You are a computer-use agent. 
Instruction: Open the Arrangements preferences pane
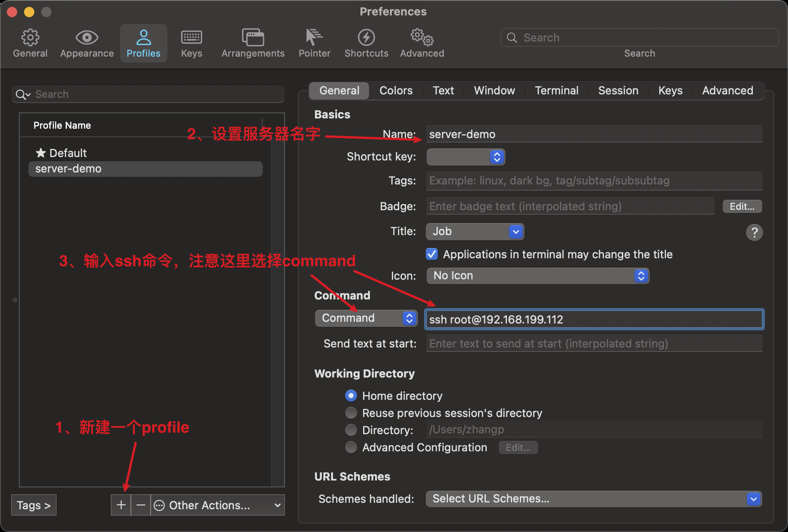coord(252,43)
